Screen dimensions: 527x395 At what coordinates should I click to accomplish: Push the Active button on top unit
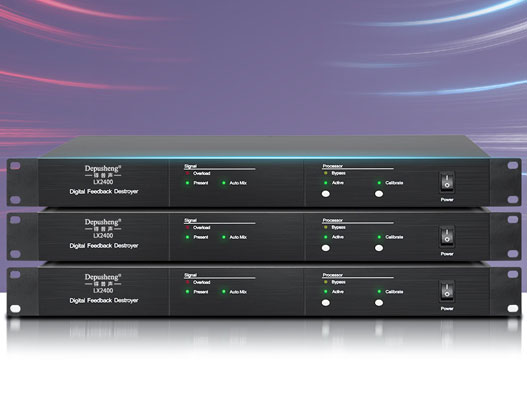coord(325,194)
